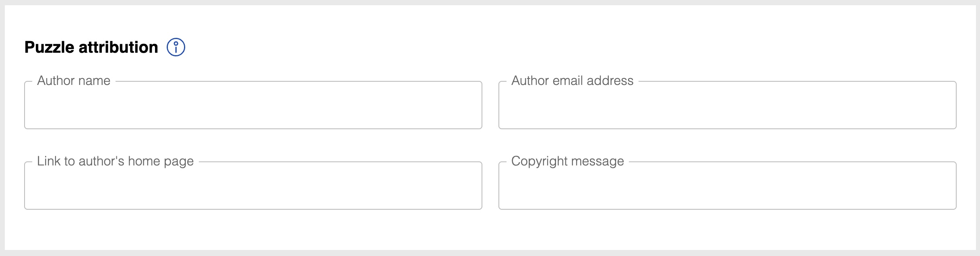980x256 pixels.
Task: Show help tooltip beside Puzzle attribution heading
Action: click(176, 47)
